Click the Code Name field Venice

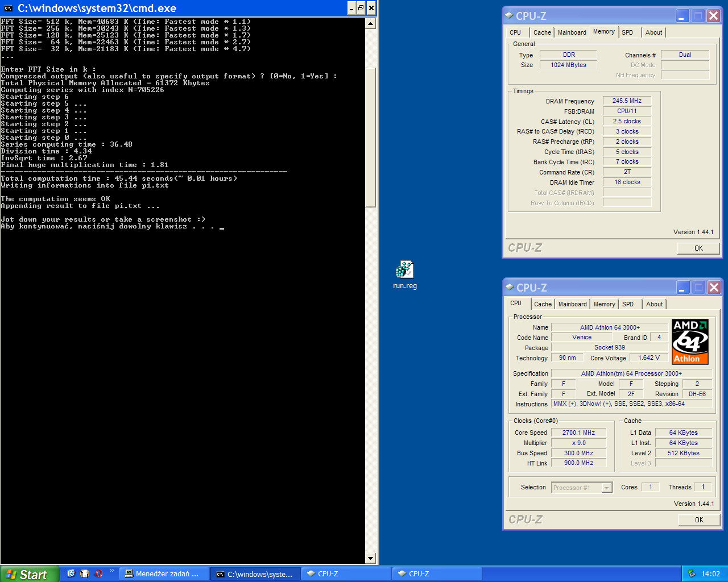tap(582, 337)
